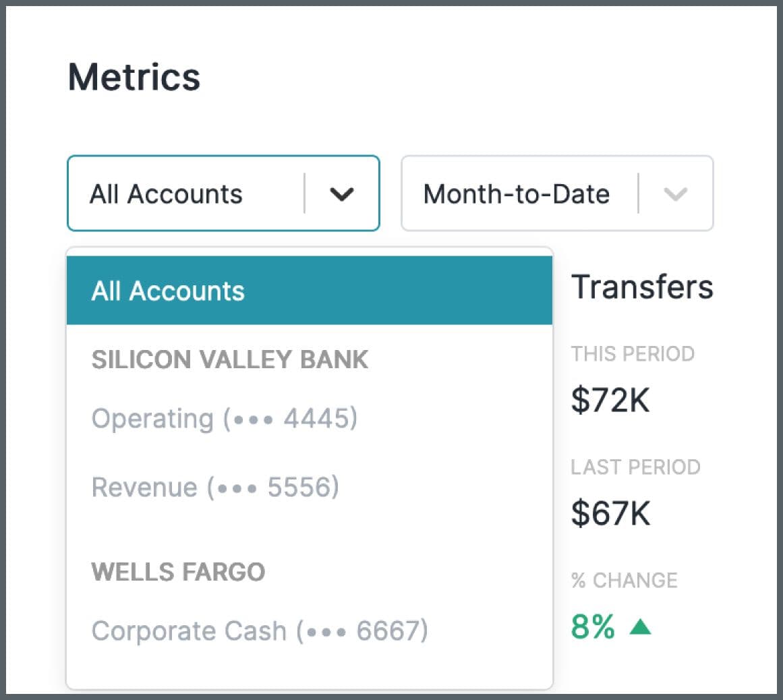Screen dimensions: 783x700
Task: Open the Month-to-Date period dropdown
Action: pyautogui.click(x=557, y=194)
